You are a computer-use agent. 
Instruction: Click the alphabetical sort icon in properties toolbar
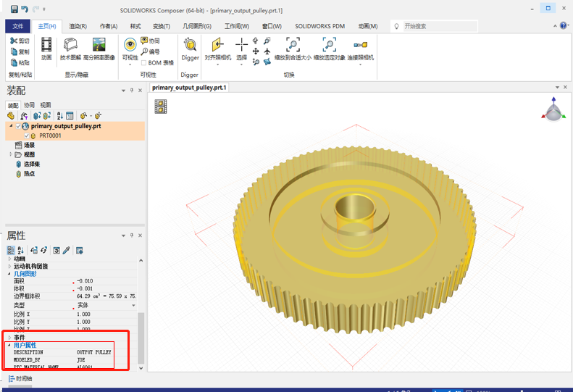(20, 251)
